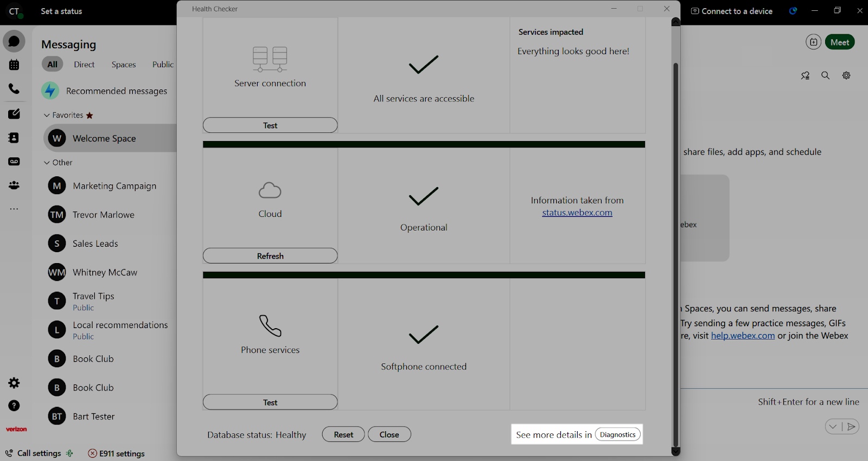
Task: Click the Health Checker vertical scrollbar
Action: coord(676,255)
